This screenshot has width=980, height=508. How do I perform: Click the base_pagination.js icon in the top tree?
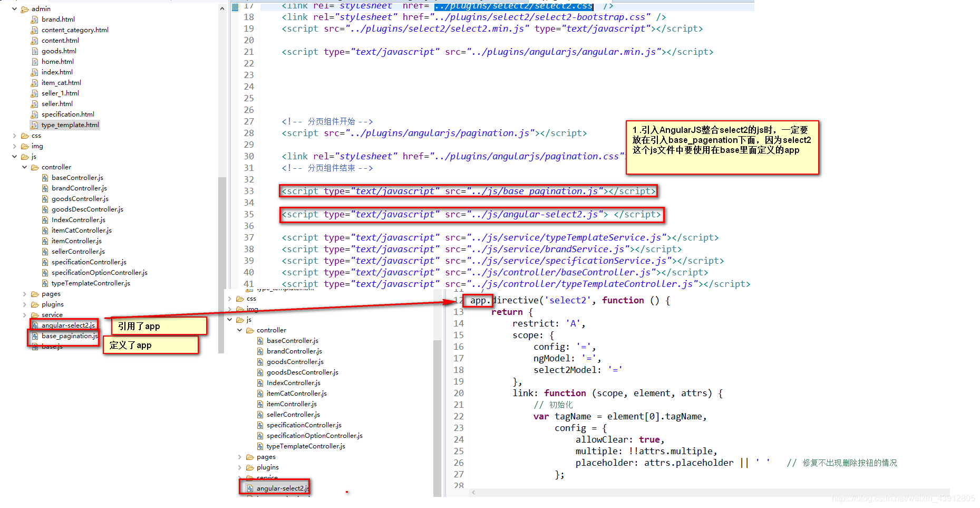[35, 336]
